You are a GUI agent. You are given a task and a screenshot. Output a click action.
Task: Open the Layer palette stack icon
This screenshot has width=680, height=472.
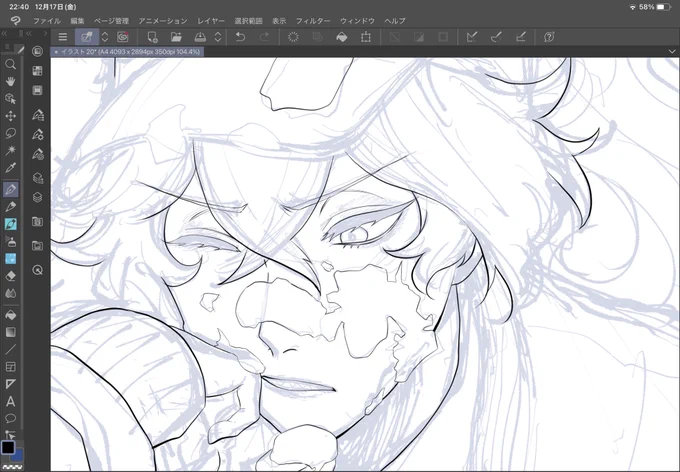37,197
